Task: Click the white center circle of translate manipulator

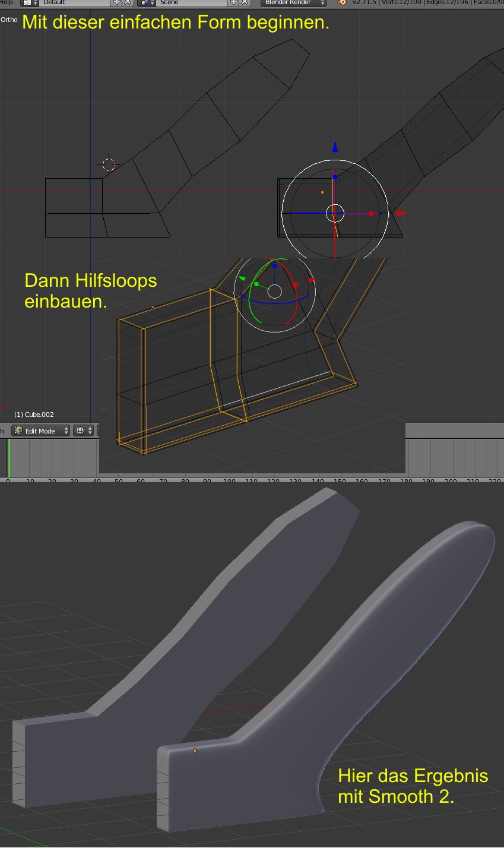Action: click(335, 213)
